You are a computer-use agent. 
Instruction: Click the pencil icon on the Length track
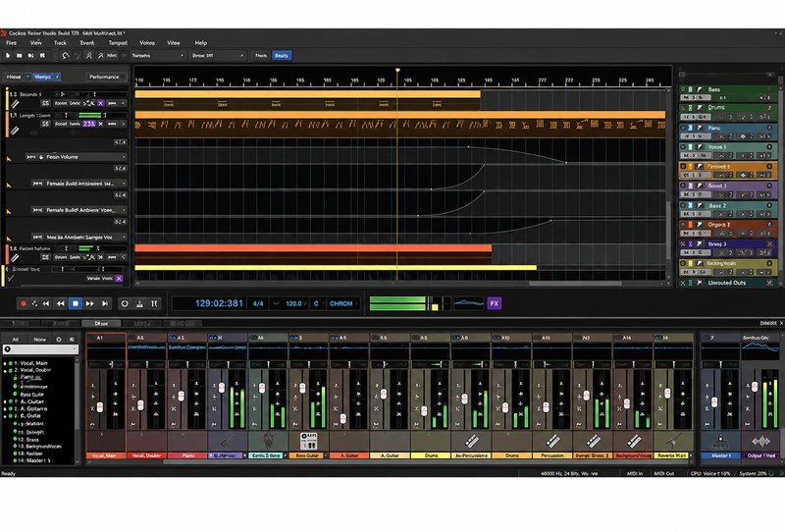(x=15, y=131)
